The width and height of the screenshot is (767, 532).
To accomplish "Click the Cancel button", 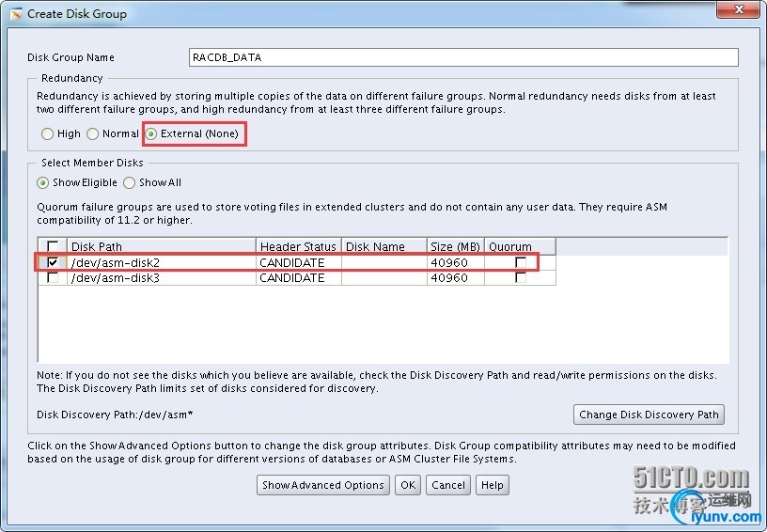I will [x=448, y=485].
